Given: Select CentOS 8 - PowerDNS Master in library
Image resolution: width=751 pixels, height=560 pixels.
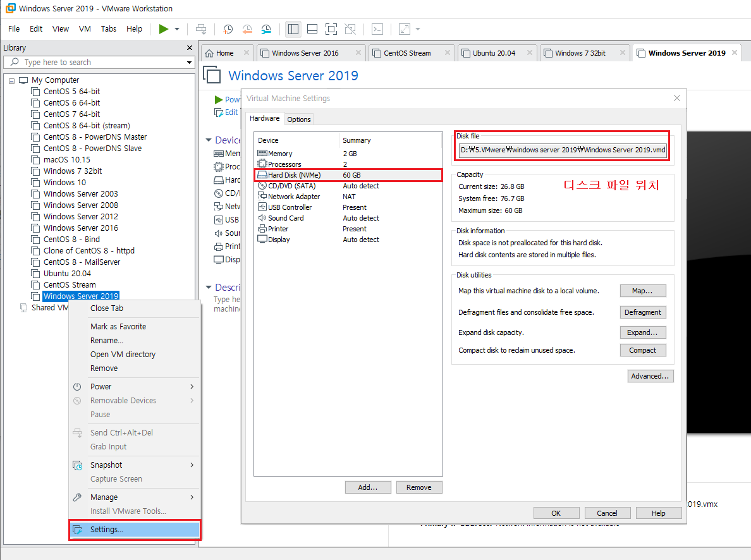Looking at the screenshot, I should pyautogui.click(x=95, y=137).
